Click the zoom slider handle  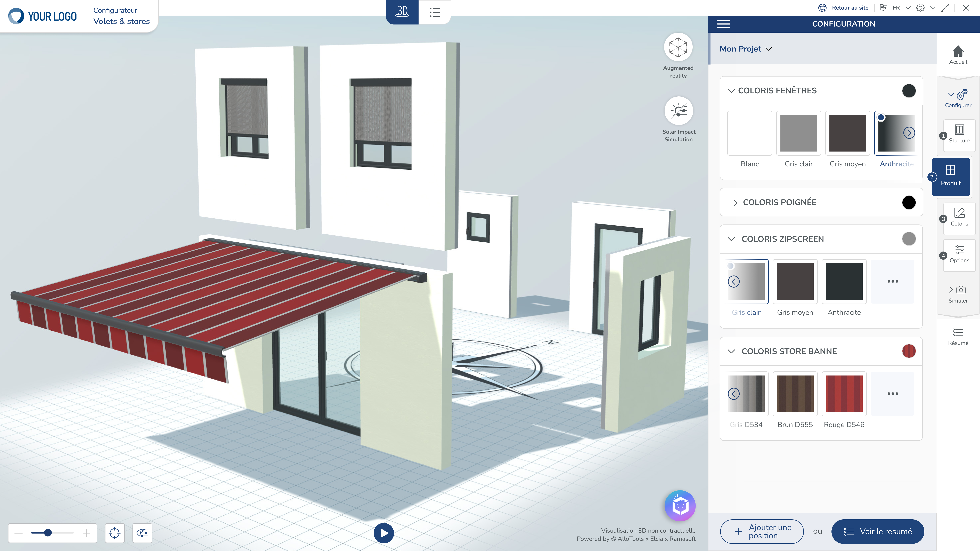coord(48,533)
